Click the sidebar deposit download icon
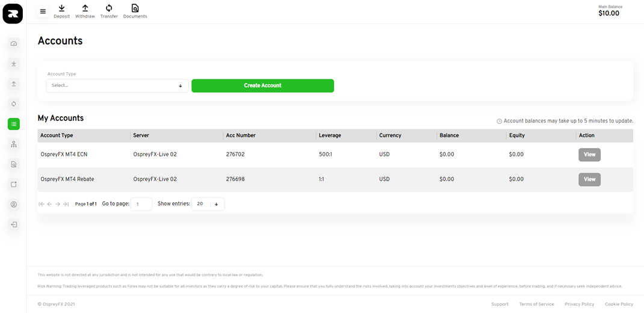 click(14, 64)
